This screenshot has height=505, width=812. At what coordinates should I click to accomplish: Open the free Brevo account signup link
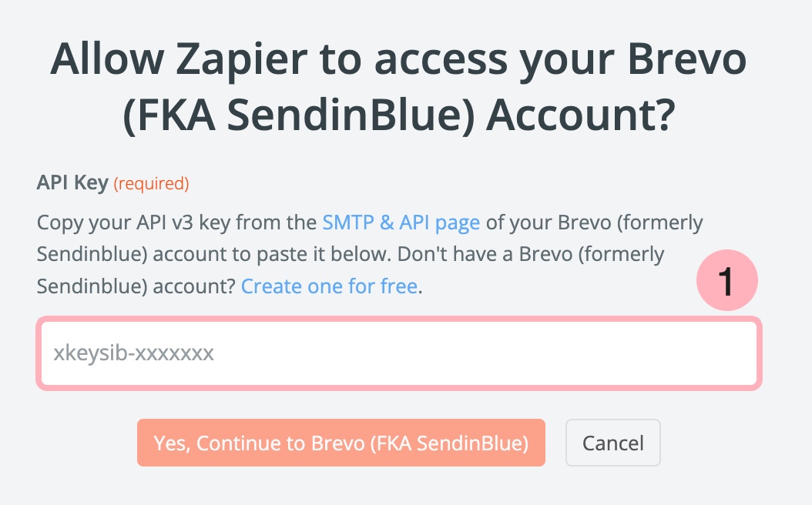327,286
